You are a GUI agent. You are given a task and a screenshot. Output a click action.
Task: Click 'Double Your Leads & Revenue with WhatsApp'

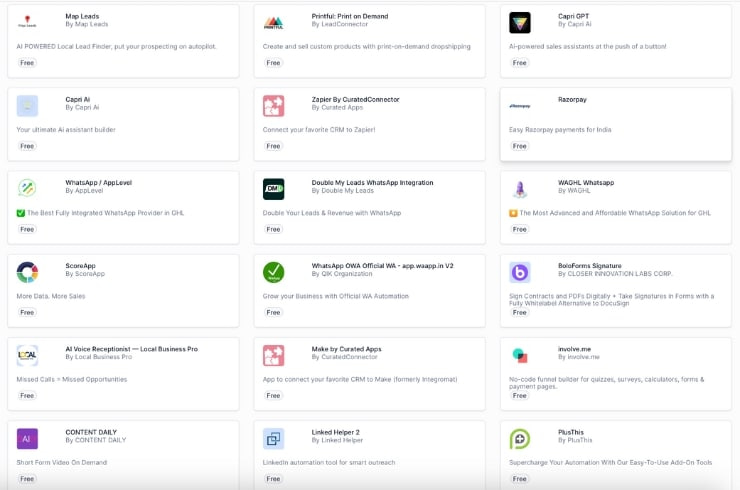point(332,213)
